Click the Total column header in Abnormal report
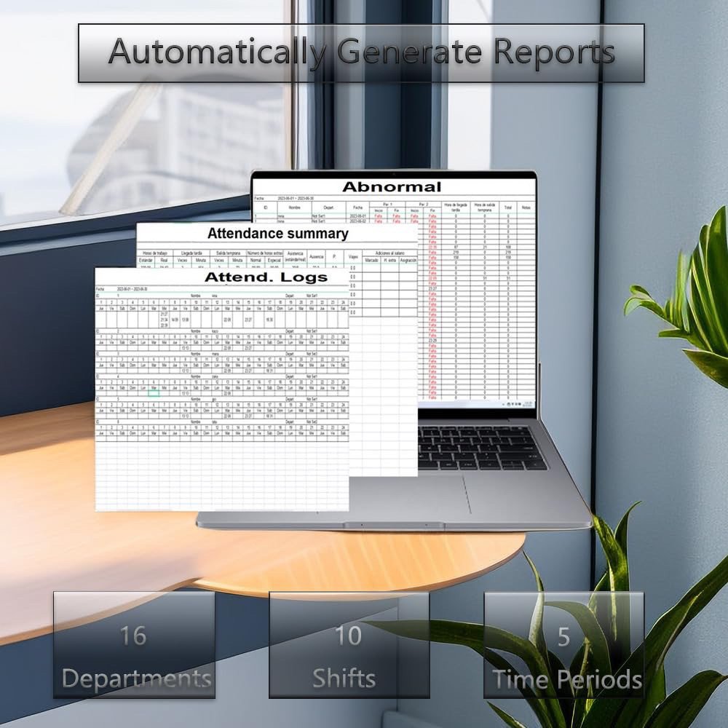Screen dimensions: 728x728 tap(507, 207)
